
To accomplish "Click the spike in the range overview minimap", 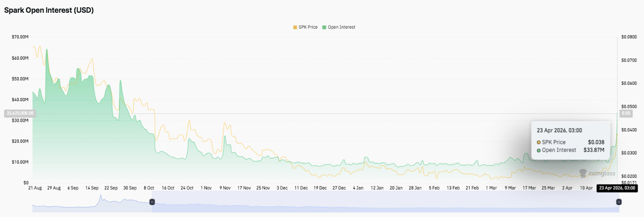I will point(101,198).
